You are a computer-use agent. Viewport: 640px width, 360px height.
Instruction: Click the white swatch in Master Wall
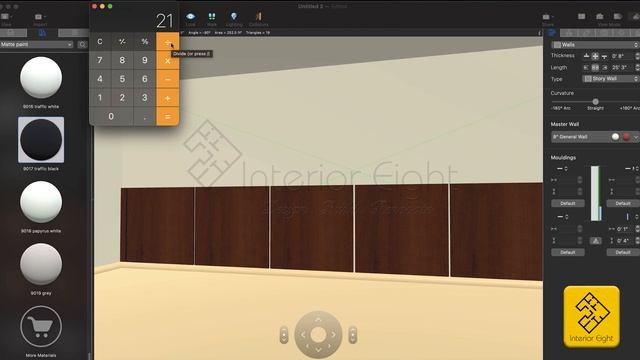point(615,137)
